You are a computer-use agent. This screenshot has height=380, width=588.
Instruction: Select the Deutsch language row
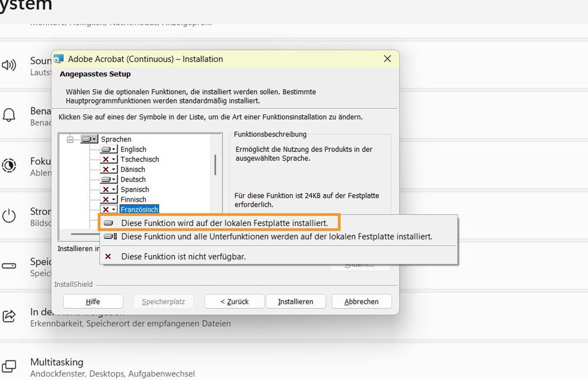133,179
